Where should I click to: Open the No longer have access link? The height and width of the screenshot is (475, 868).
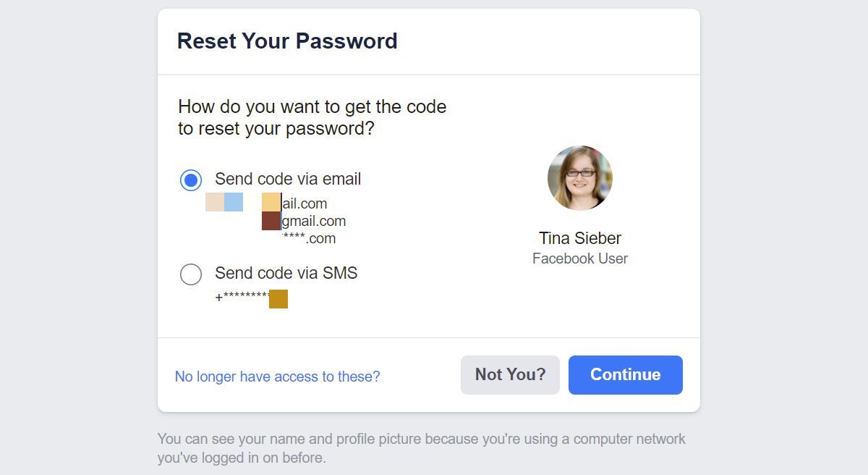(277, 377)
